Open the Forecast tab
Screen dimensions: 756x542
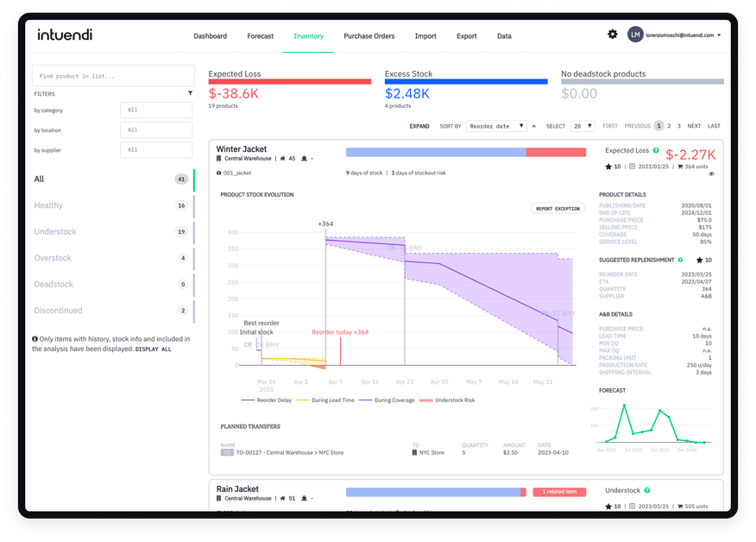[260, 36]
